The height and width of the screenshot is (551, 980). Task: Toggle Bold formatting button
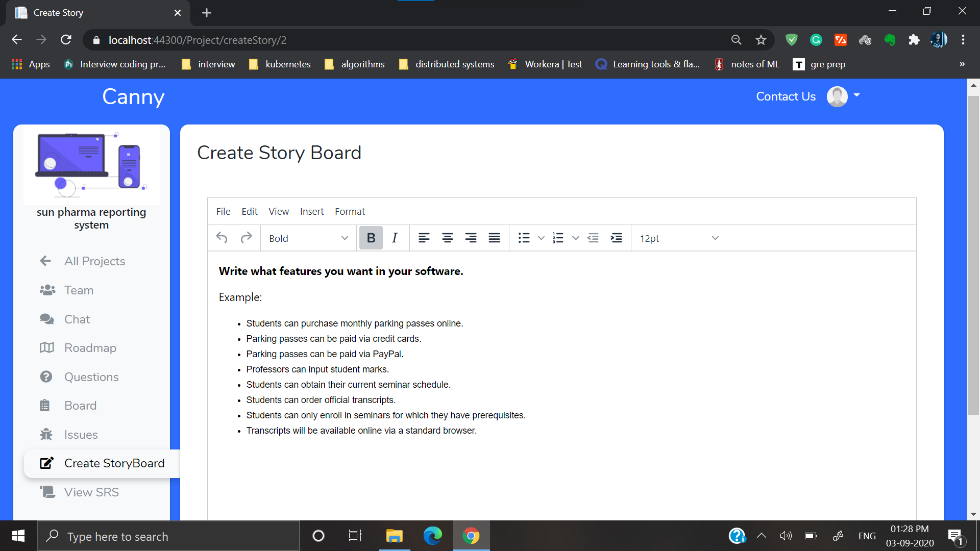coord(371,238)
